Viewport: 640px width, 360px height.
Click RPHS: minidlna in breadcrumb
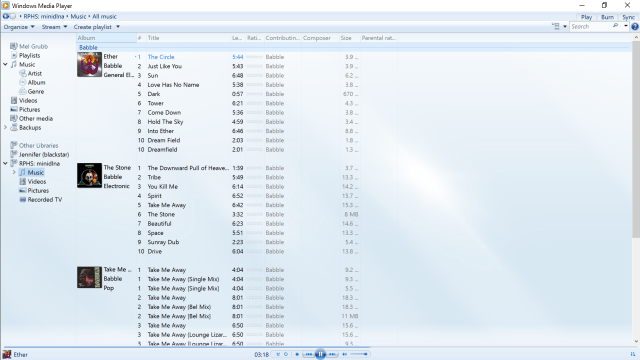44,16
